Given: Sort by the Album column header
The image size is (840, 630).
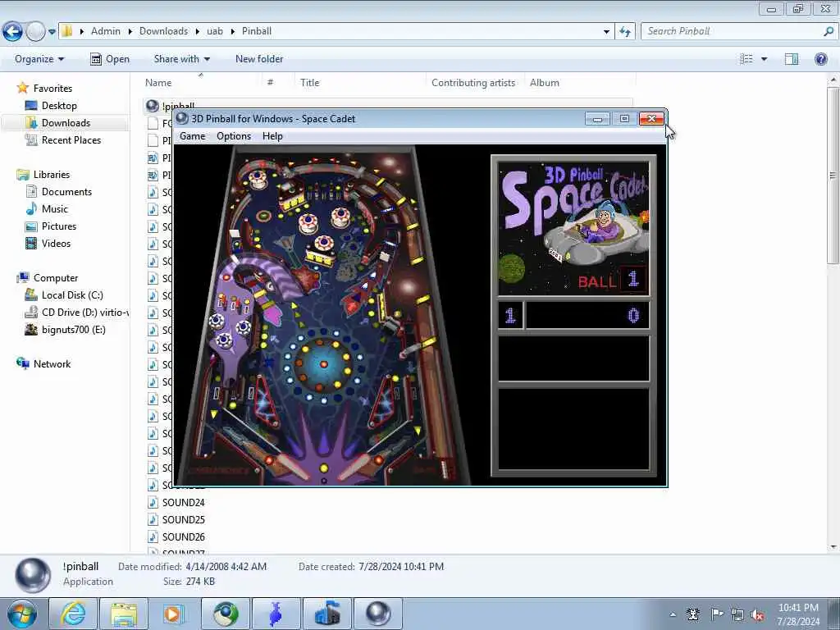Looking at the screenshot, I should [545, 83].
